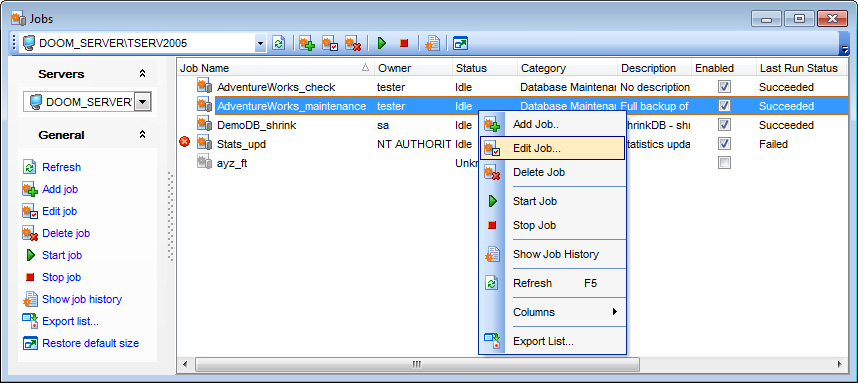Click the sidebar Delete job icon
Screen dimensions: 858x383
pyautogui.click(x=30, y=233)
